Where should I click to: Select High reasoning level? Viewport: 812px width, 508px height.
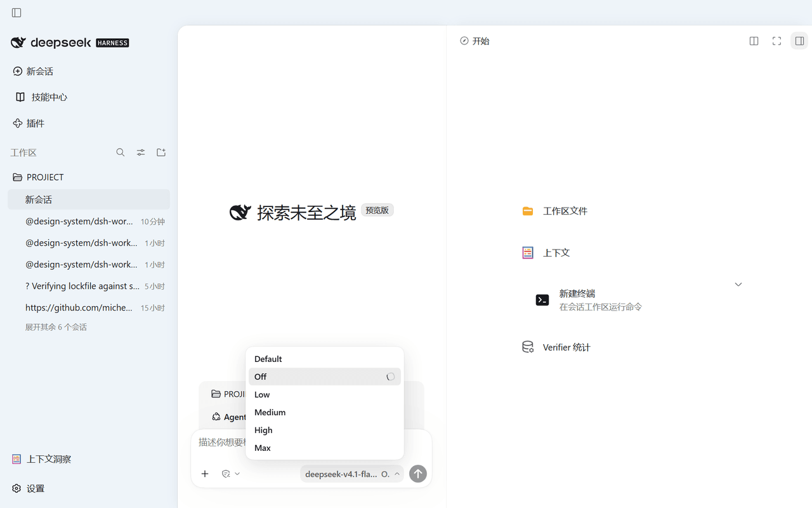(x=325, y=430)
